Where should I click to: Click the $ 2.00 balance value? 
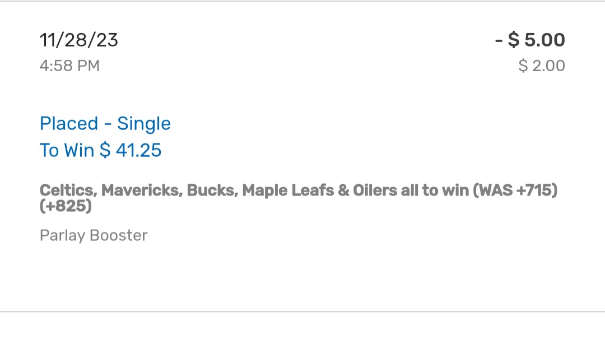(542, 66)
